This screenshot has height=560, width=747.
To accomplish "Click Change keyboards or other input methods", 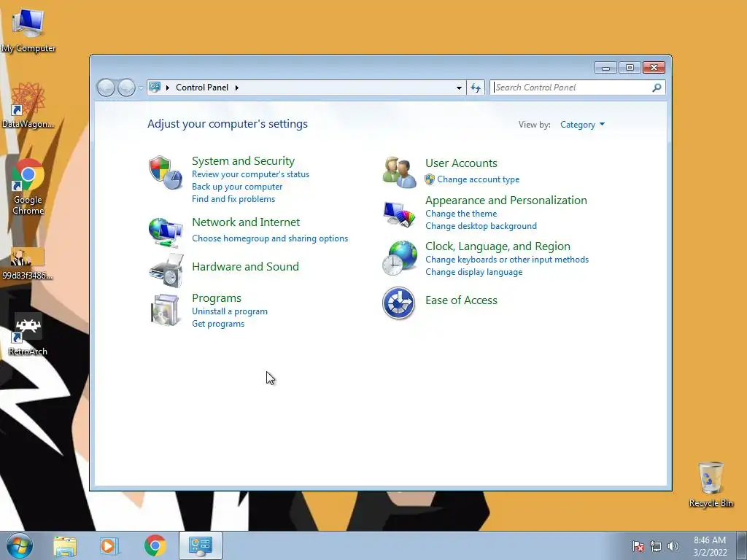I will pos(507,260).
